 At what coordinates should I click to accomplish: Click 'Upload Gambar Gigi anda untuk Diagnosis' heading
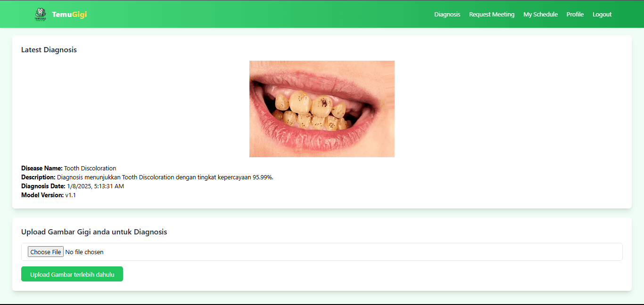tap(94, 232)
